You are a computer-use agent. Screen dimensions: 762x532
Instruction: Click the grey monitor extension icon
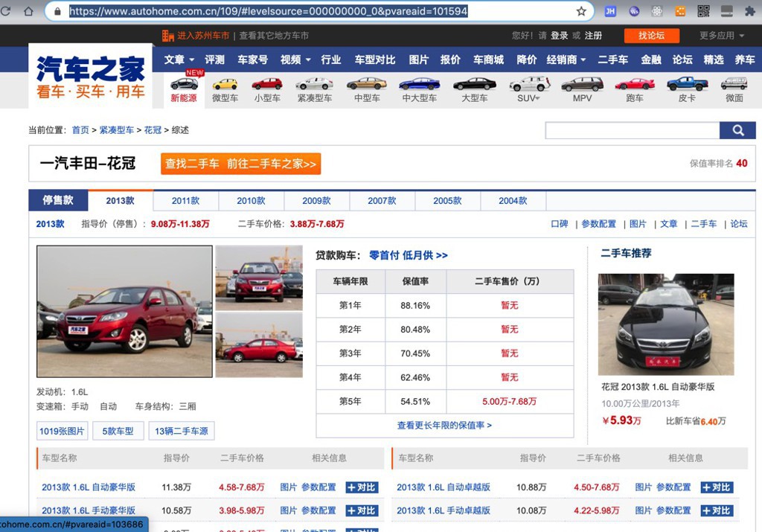click(x=726, y=11)
